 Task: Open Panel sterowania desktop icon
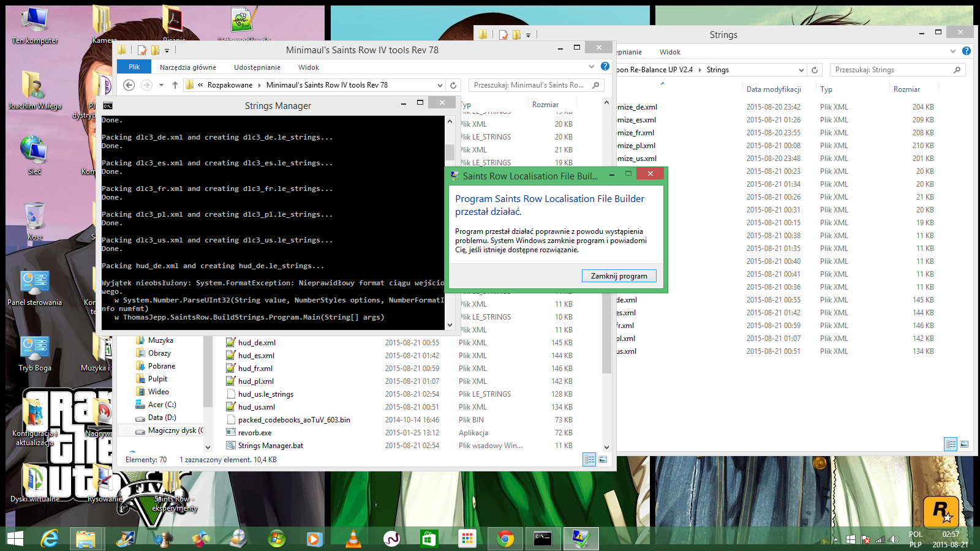[35, 288]
